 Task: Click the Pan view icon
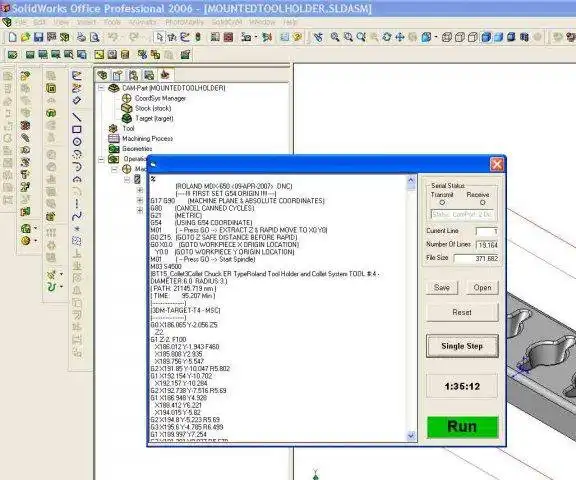point(400,37)
